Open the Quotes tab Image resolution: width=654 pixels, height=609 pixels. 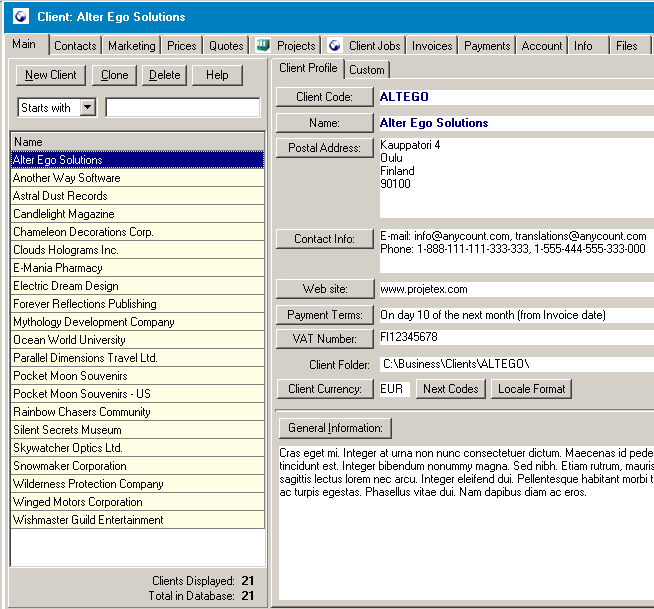[226, 46]
